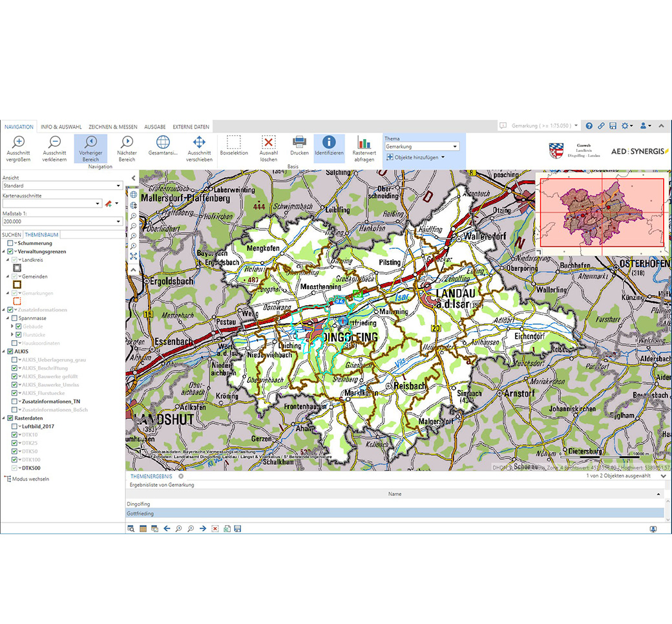Open the settings gear menu
The height and width of the screenshot is (624, 672).
(627, 125)
